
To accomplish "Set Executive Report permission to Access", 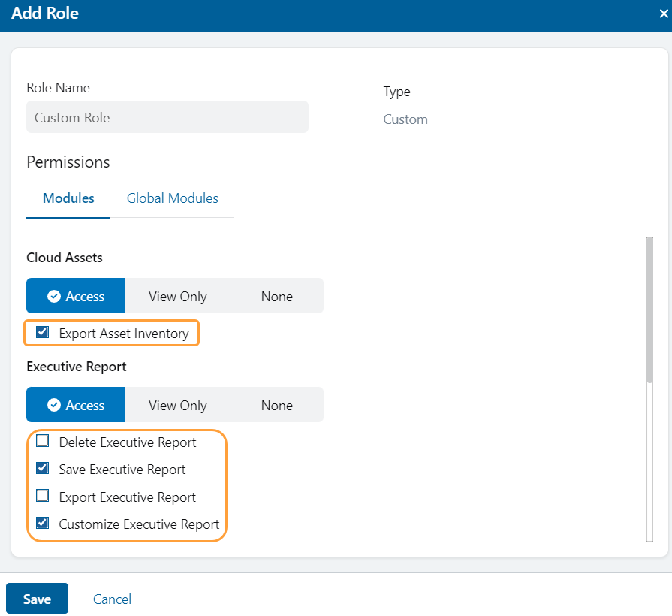I will pyautogui.click(x=76, y=405).
